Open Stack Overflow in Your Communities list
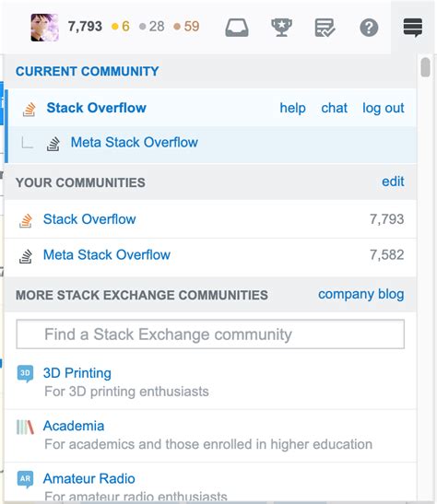This screenshot has width=437, height=504. [x=89, y=219]
